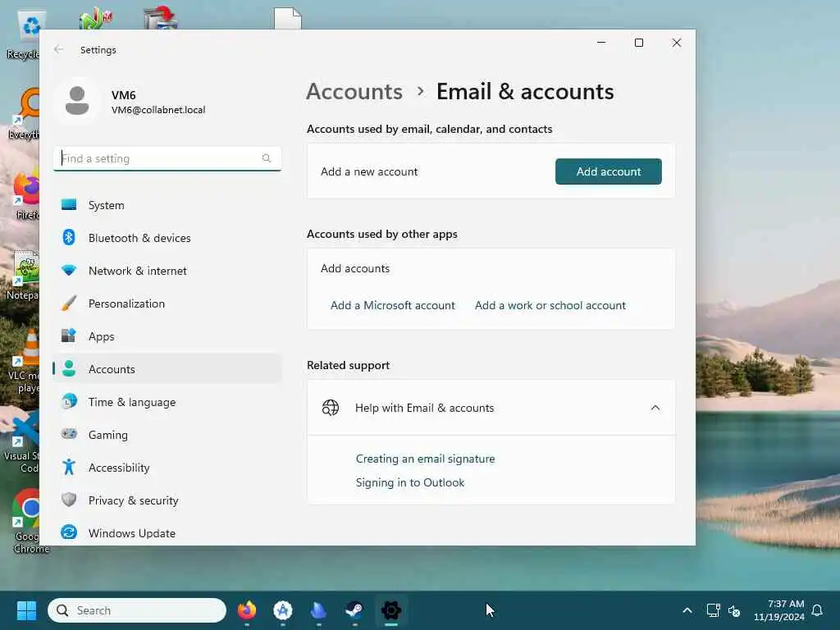This screenshot has height=630, width=840.
Task: Click the Time & language clock icon
Action: coord(69,401)
